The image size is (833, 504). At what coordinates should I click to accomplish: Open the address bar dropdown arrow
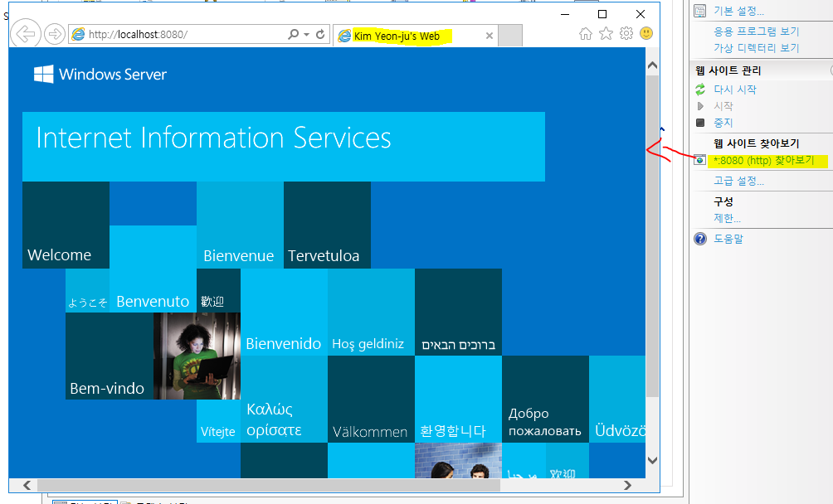[306, 34]
